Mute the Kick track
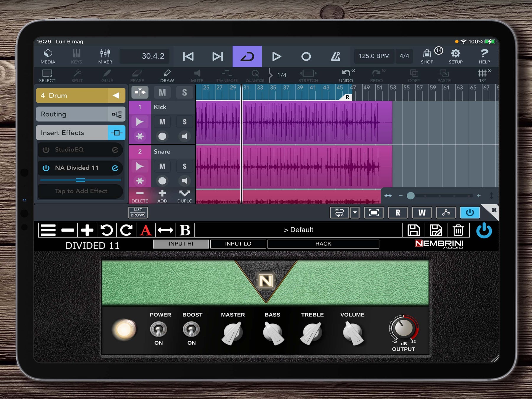 pyautogui.click(x=162, y=122)
